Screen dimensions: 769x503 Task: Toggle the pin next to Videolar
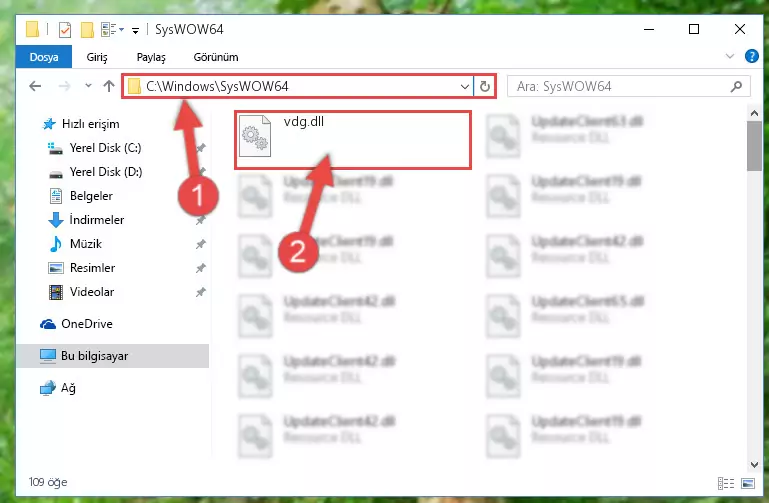click(x=201, y=292)
